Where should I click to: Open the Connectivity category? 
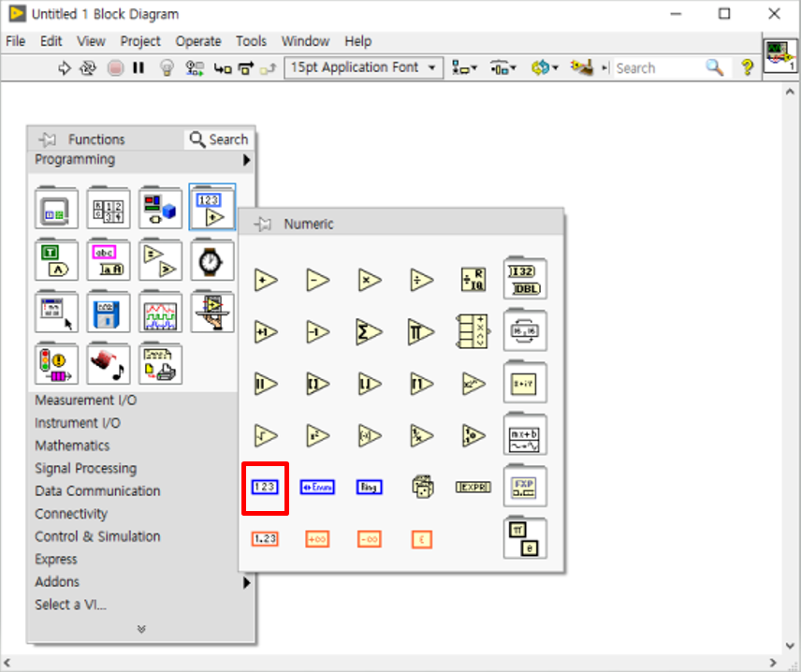[x=71, y=514]
